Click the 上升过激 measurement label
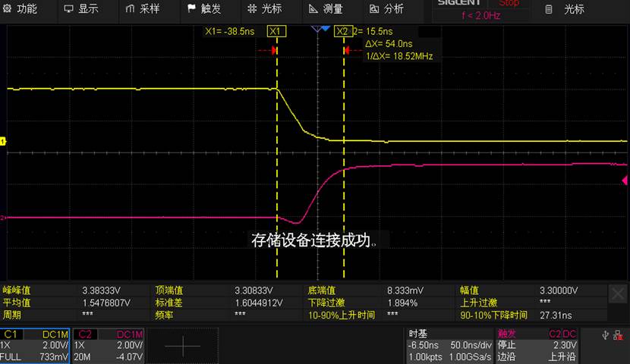630x364 pixels. 478,303
